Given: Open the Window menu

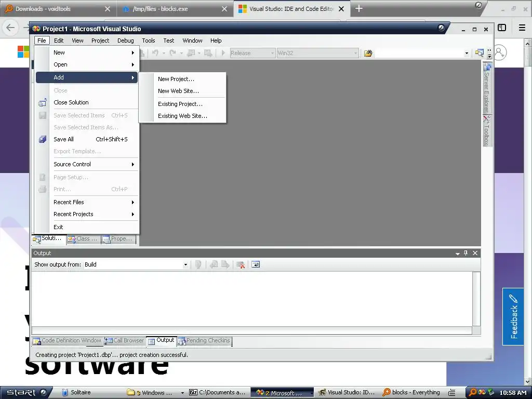Looking at the screenshot, I should [192, 41].
